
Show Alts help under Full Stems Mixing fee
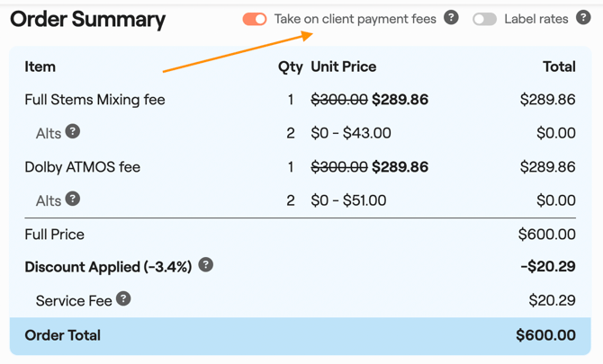pos(73,132)
